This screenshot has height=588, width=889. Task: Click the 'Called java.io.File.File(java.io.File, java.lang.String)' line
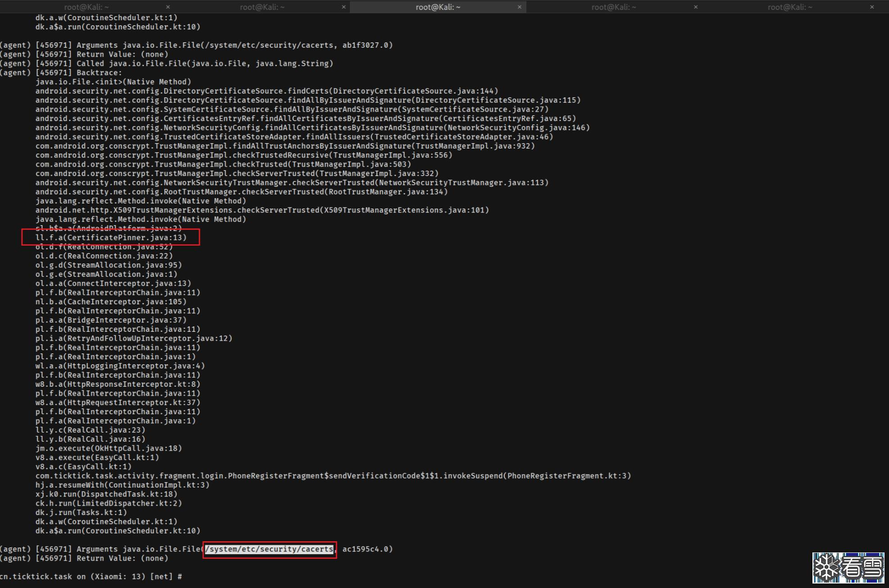(x=167, y=63)
